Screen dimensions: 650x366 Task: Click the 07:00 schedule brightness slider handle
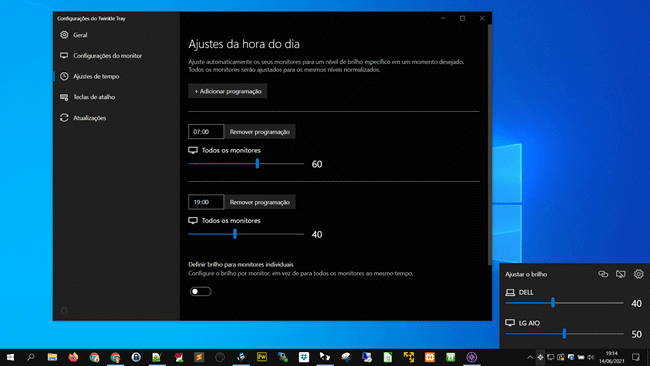(257, 164)
